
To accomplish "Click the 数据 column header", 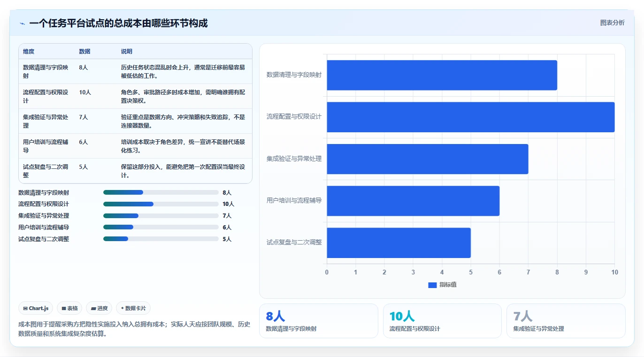I will point(85,52).
